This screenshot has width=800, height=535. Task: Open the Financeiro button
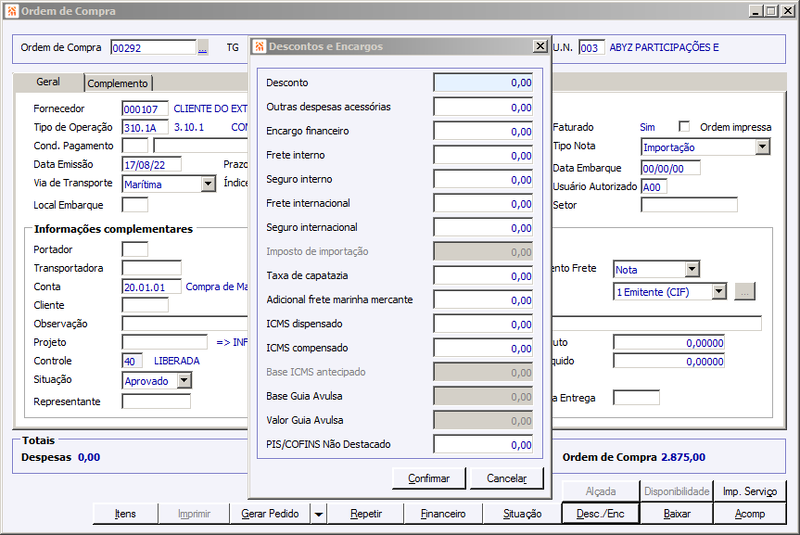coord(443,514)
